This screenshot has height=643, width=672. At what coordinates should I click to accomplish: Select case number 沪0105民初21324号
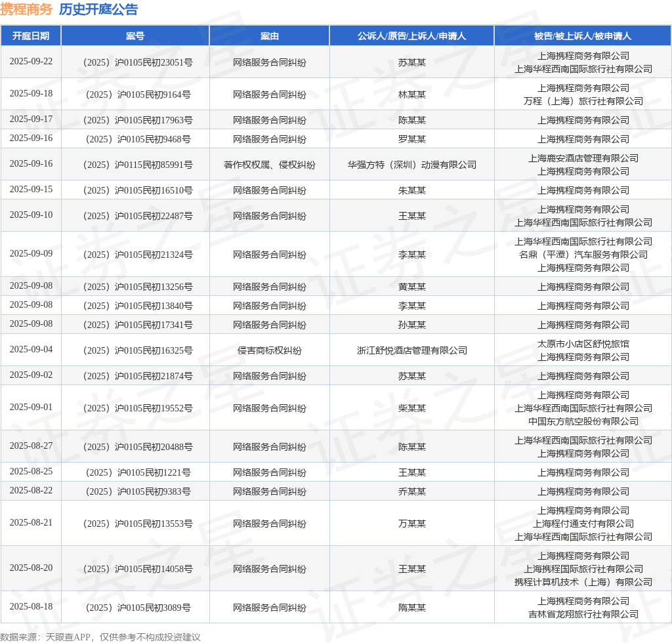[138, 255]
